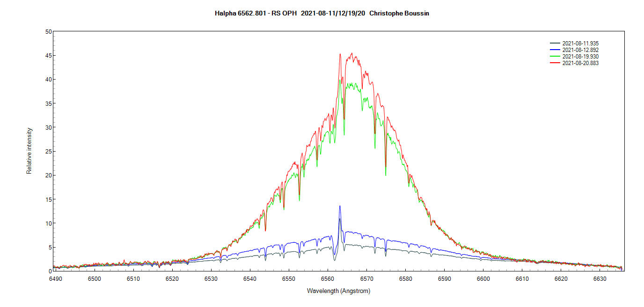The width and height of the screenshot is (644, 307).
Task: Click the blue legend line for 2021-08-12.892
Action: 555,50
